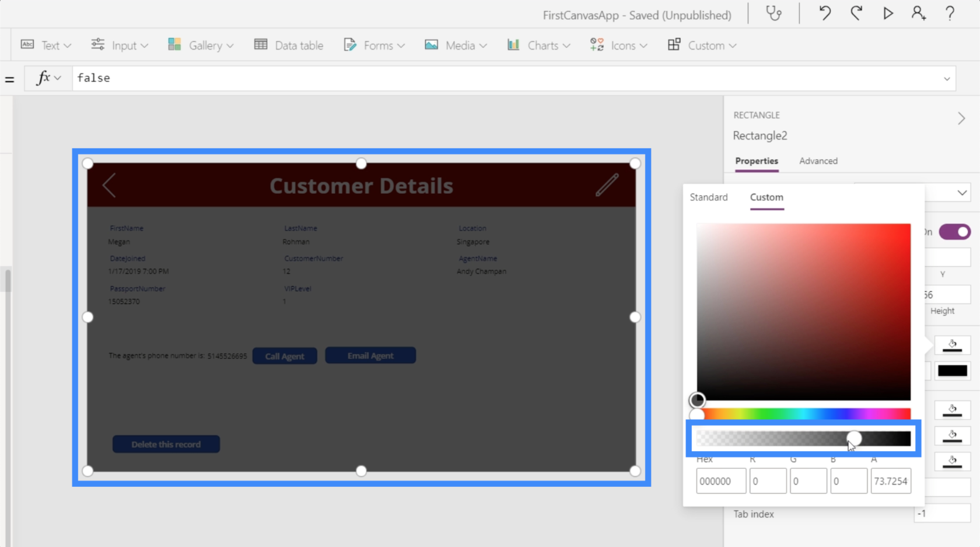Expand the formula bar chevron
Screen dimensions: 980x547
coord(947,79)
